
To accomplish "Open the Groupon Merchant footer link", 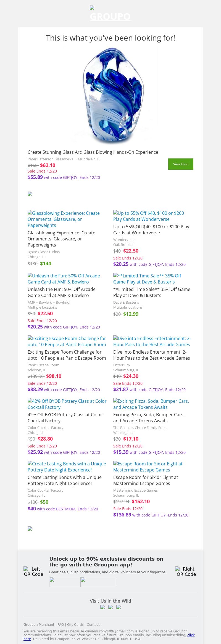I will pos(39,624).
